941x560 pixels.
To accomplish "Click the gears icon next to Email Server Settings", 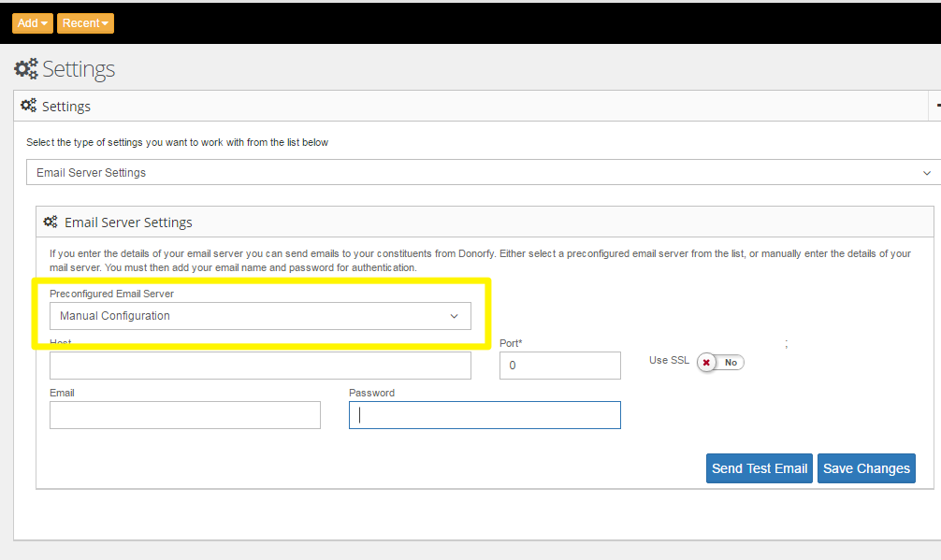I will click(x=51, y=223).
